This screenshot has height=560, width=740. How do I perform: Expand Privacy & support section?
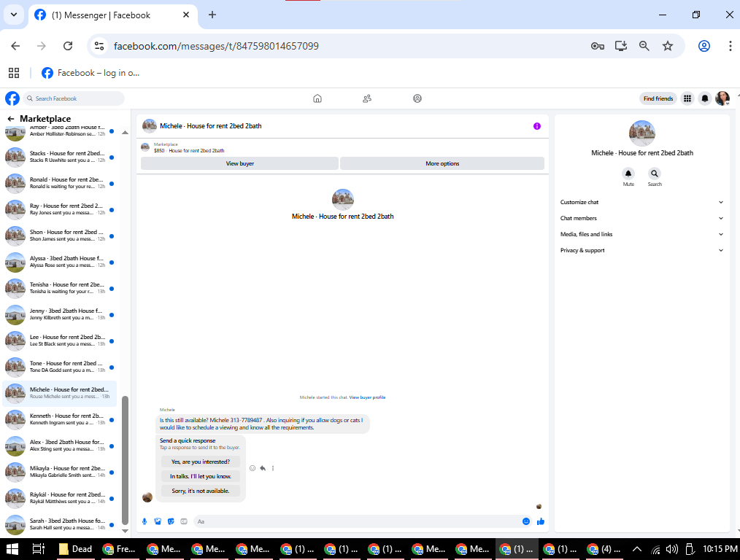[641, 250]
